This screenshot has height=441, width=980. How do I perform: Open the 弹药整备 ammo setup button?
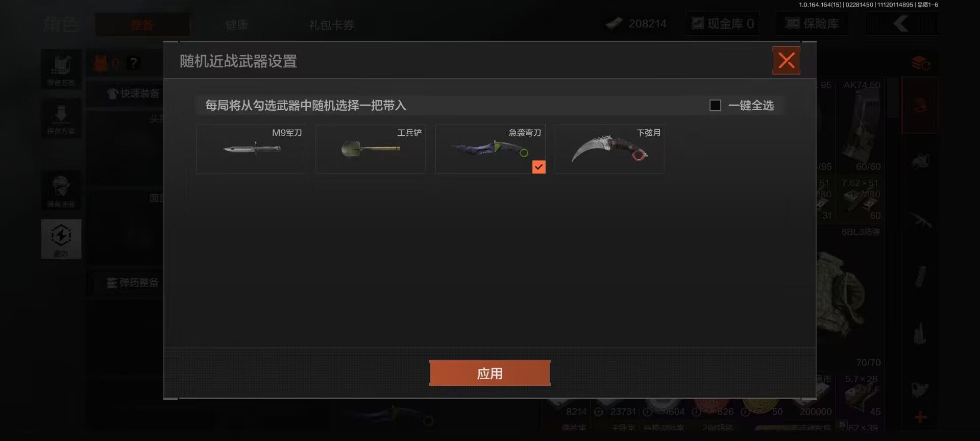132,282
